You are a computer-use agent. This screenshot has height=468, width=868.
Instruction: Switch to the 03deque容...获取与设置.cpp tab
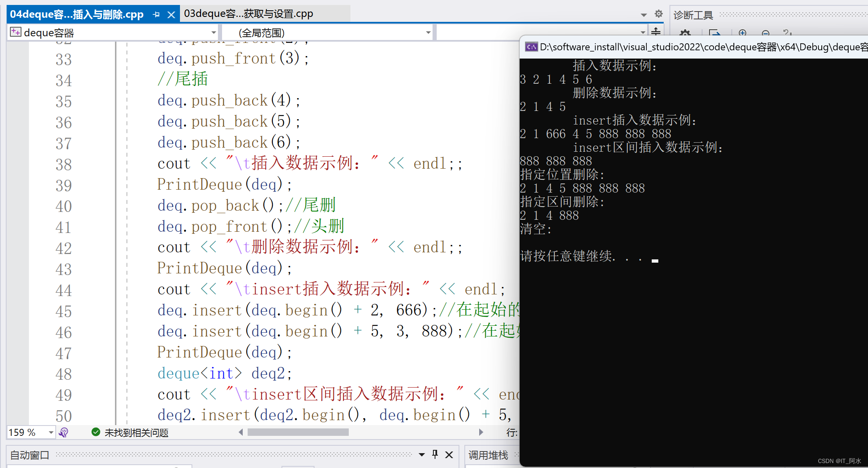pyautogui.click(x=248, y=14)
